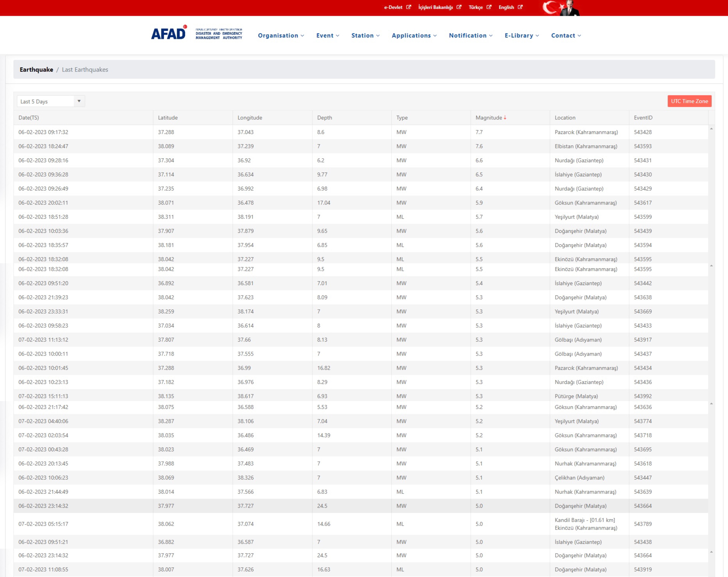Click the external link icon beside English
The height and width of the screenshot is (577, 728).
[520, 7]
